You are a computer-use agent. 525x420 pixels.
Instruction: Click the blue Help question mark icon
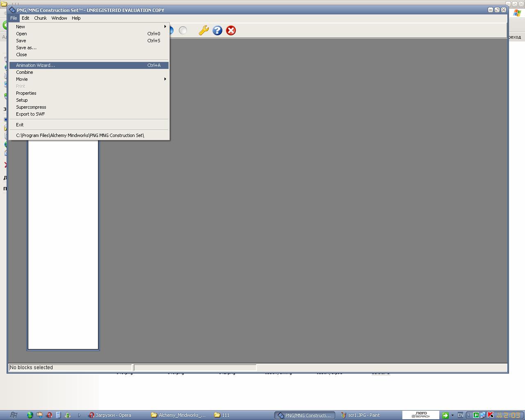217,30
